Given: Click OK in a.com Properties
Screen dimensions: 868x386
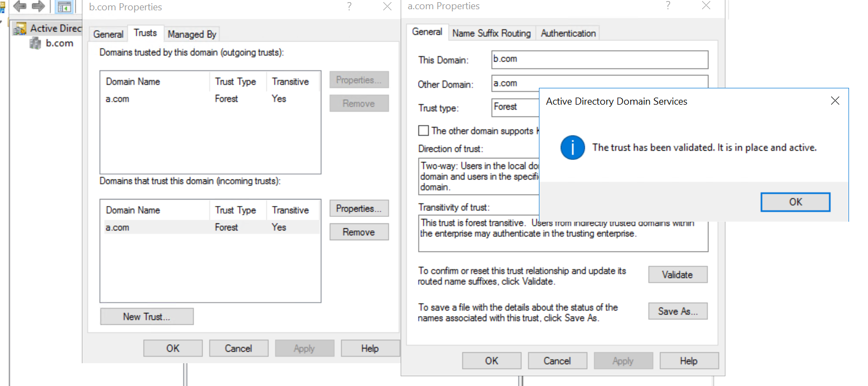Looking at the screenshot, I should point(492,361).
